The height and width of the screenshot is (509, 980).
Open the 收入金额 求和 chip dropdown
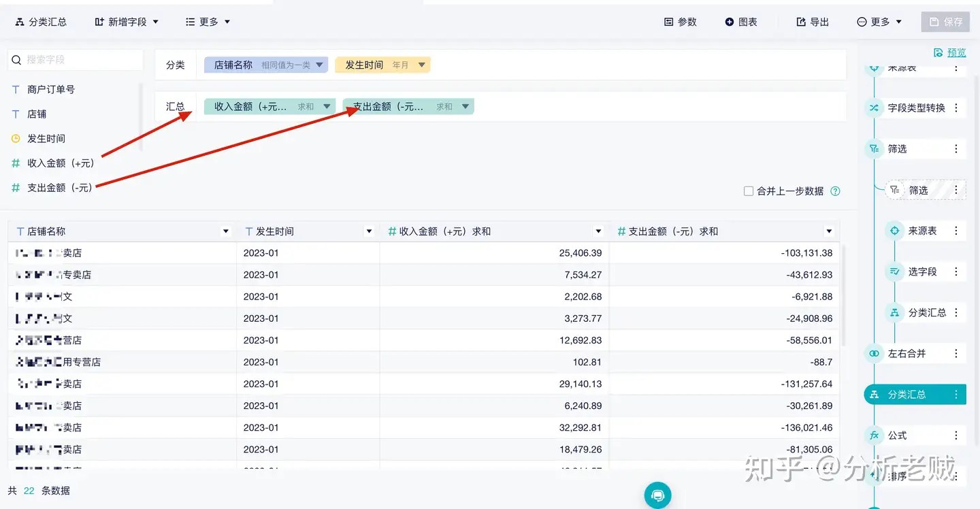(327, 106)
